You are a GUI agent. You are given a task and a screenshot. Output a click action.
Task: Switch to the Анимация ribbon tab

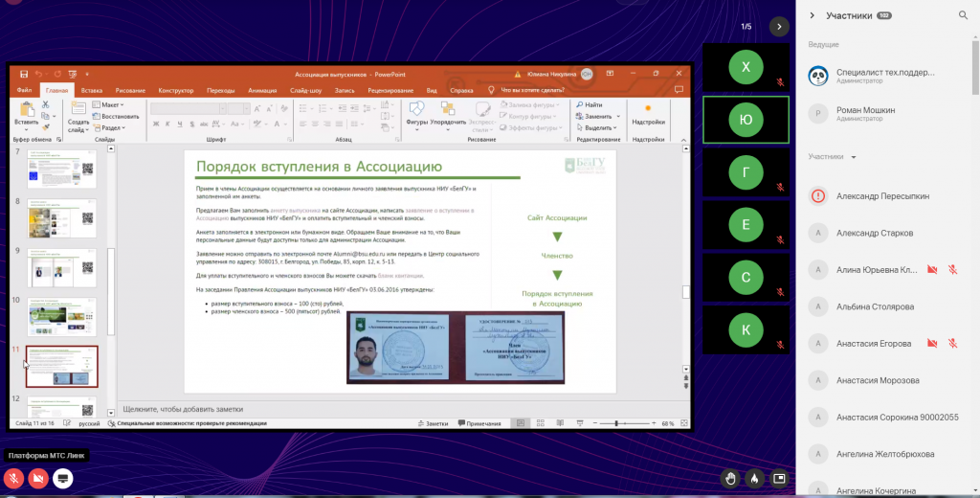262,90
